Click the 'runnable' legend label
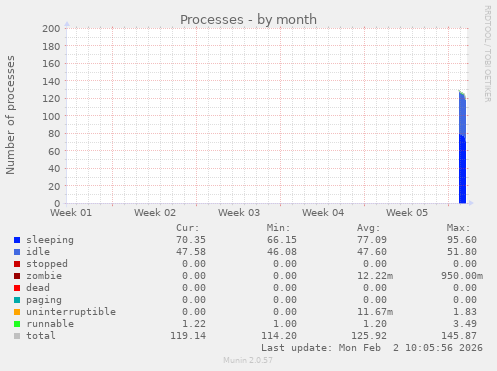The width and height of the screenshot is (497, 371). tap(50, 324)
